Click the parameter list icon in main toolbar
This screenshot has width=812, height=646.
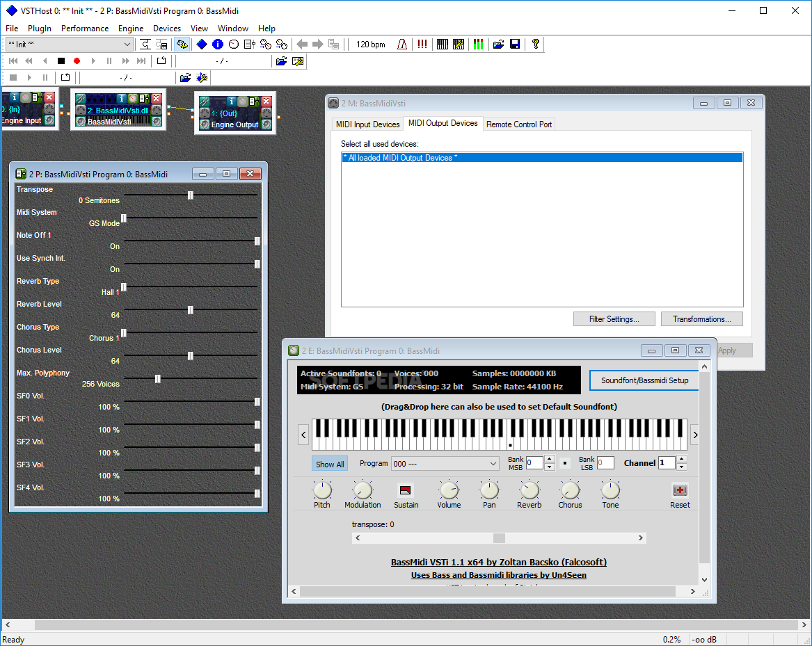[250, 45]
